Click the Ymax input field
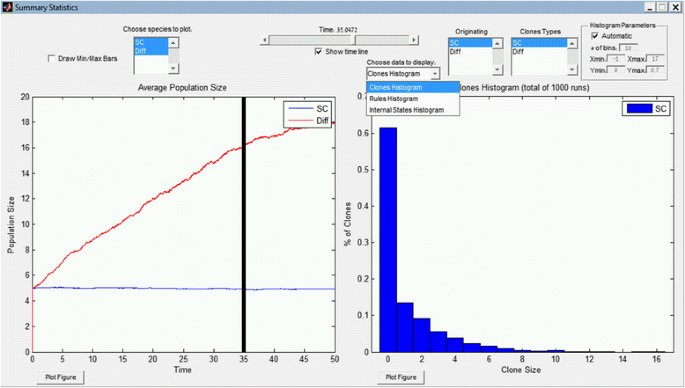Viewport: 685px width, 388px height. 655,70
